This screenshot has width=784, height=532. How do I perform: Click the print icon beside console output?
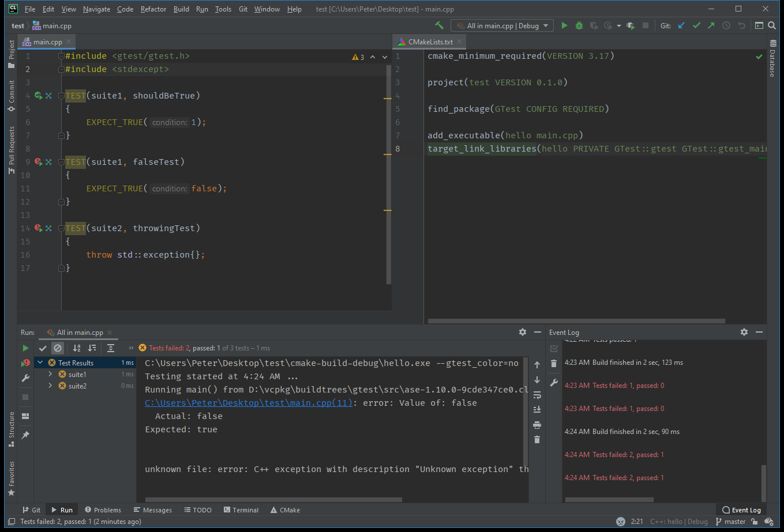[537, 425]
